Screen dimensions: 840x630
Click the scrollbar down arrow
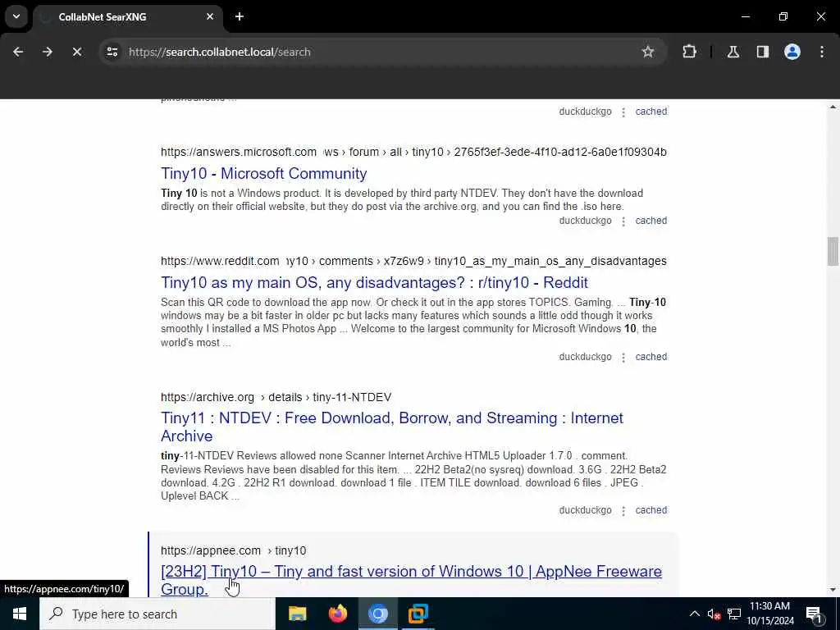tap(833, 590)
